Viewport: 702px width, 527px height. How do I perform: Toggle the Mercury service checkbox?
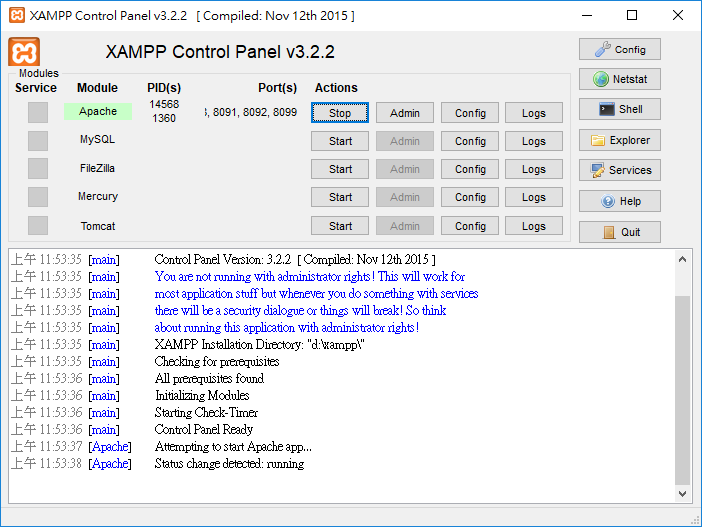tap(38, 197)
